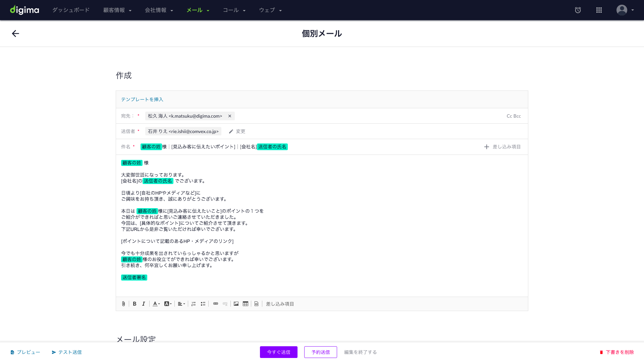644x362 pixels.
Task: Click the [ポイントについて記載のあるHP・メディアのリンク] text
Action: tap(177, 241)
